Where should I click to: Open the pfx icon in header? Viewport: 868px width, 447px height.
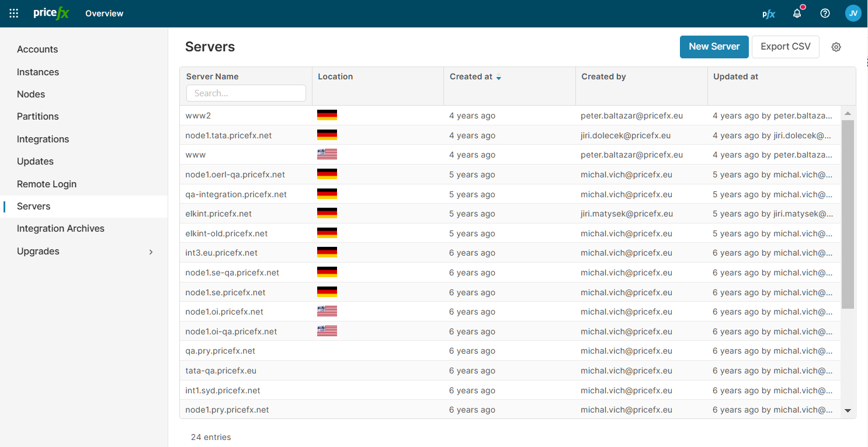(x=769, y=14)
